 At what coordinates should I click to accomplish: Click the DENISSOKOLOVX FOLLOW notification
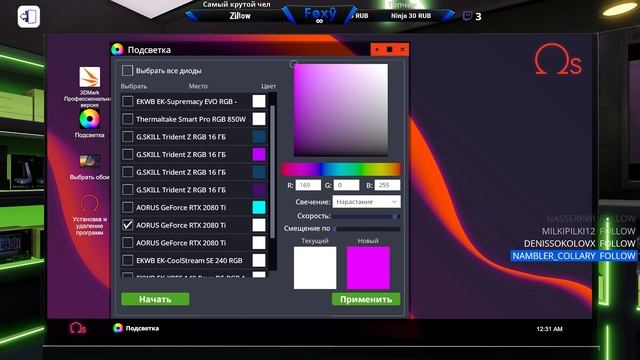pyautogui.click(x=580, y=244)
